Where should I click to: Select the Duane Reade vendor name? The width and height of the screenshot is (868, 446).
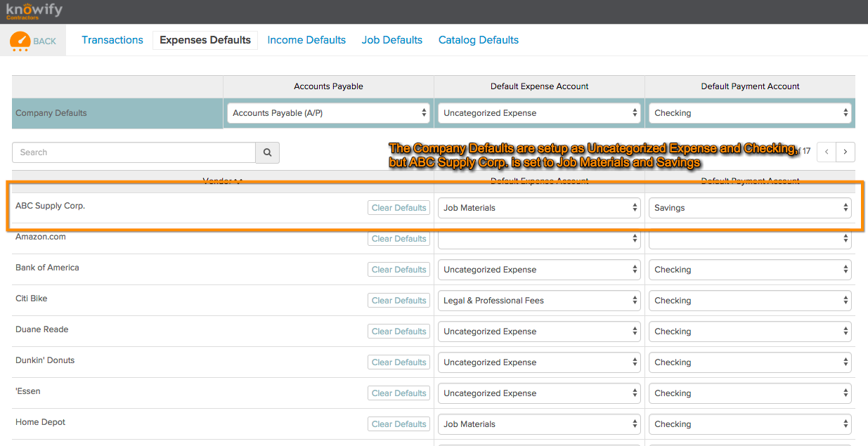coord(42,329)
